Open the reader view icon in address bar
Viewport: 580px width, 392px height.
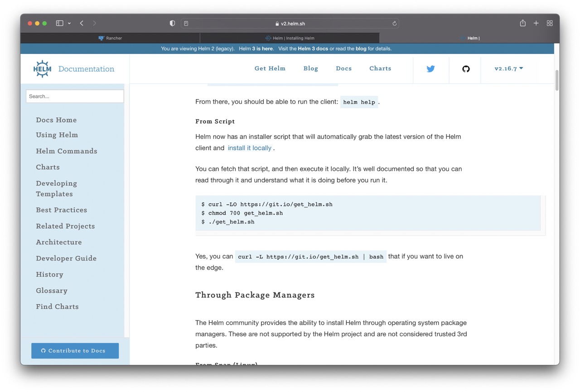click(186, 24)
